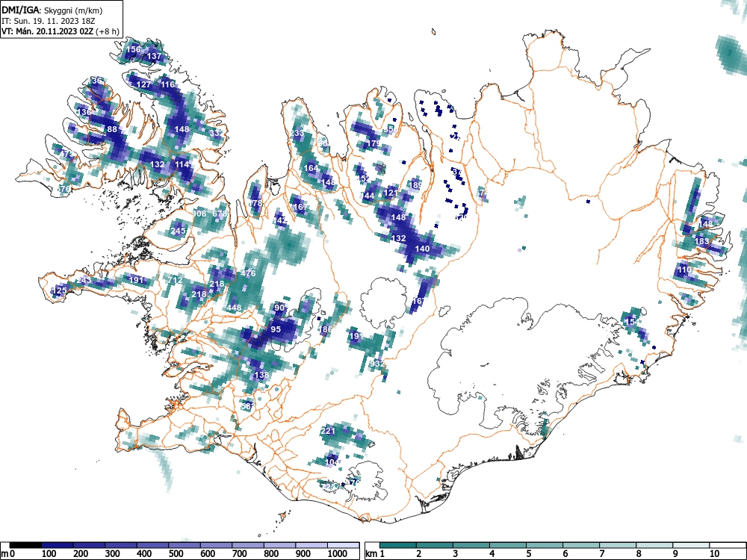Click the "1000" label on the metre legend

(338, 554)
